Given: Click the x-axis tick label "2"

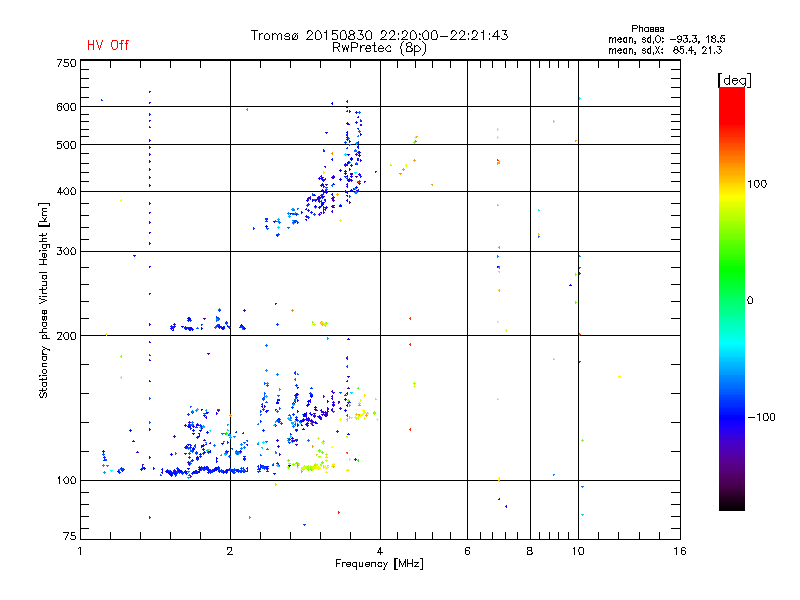Looking at the screenshot, I should pos(230,551).
